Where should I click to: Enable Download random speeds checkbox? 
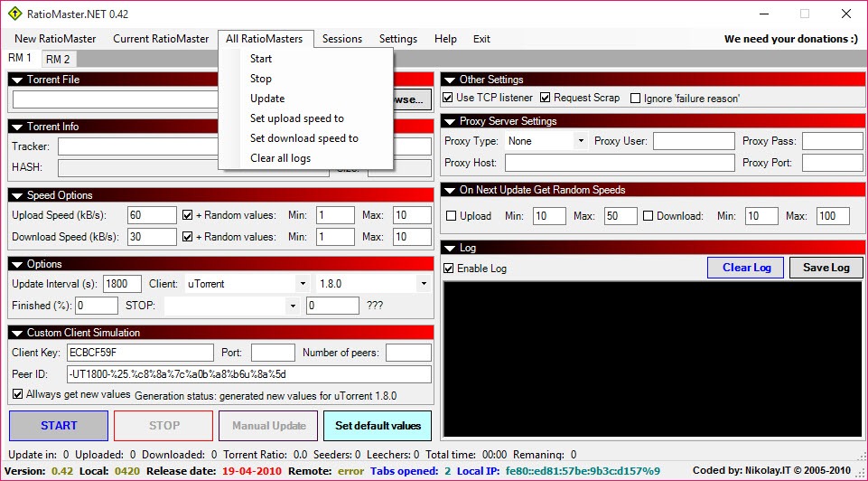(x=649, y=216)
